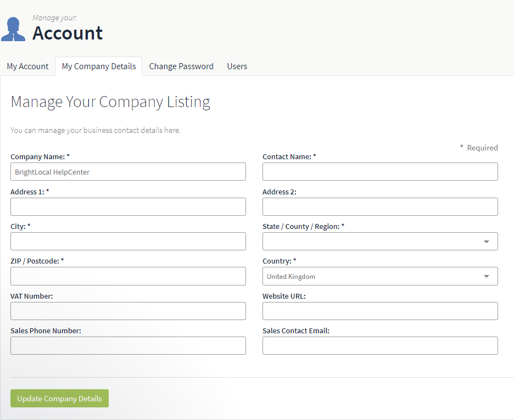
Task: Click the blue account user icon
Action: point(13,29)
